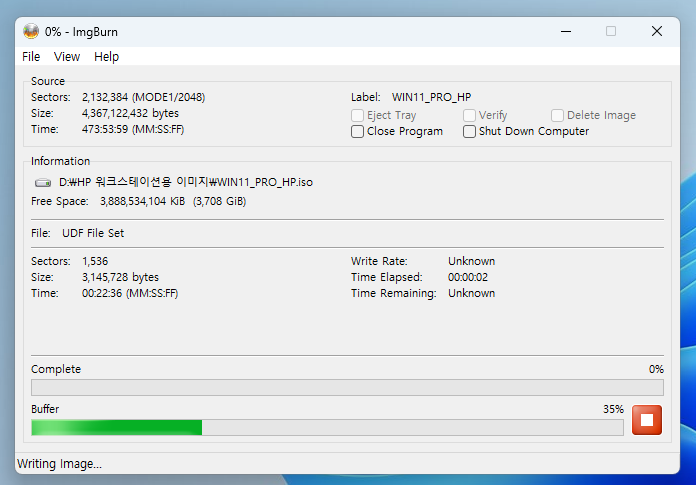696x485 pixels.
Task: Open the Help menu
Action: (107, 57)
